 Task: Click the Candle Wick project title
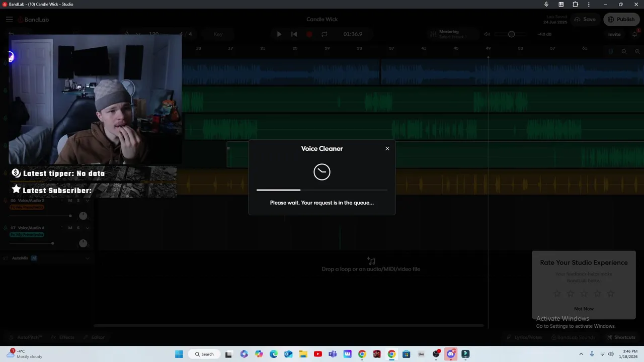[x=322, y=20]
